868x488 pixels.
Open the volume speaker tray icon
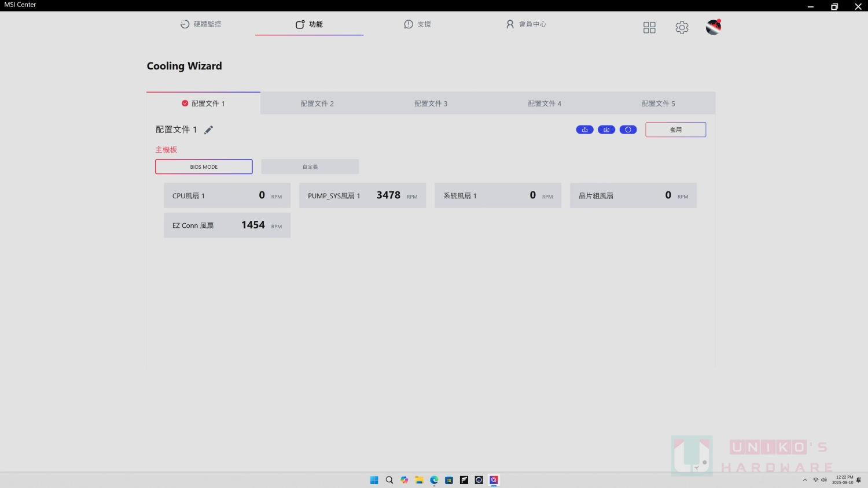click(x=824, y=480)
